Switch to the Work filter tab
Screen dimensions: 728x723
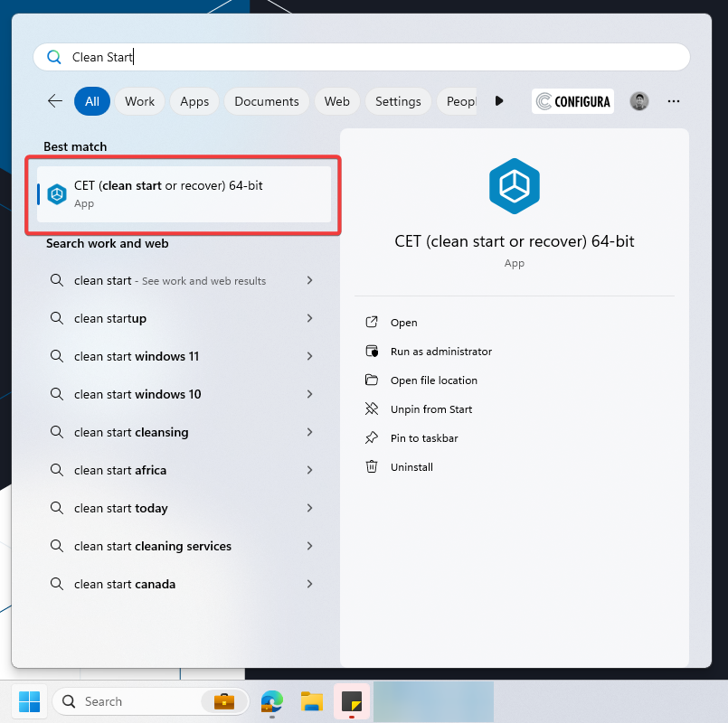(x=139, y=101)
